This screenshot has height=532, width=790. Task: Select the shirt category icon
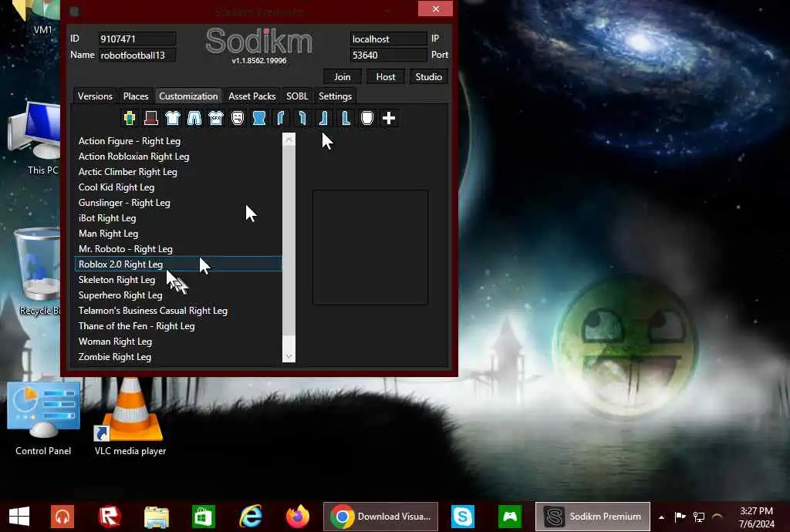[173, 118]
